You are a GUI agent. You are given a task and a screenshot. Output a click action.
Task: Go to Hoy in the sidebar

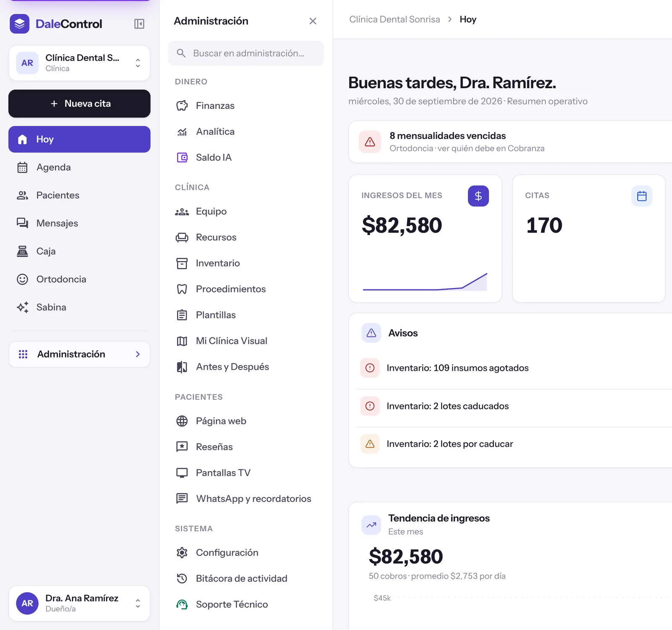pyautogui.click(x=79, y=139)
